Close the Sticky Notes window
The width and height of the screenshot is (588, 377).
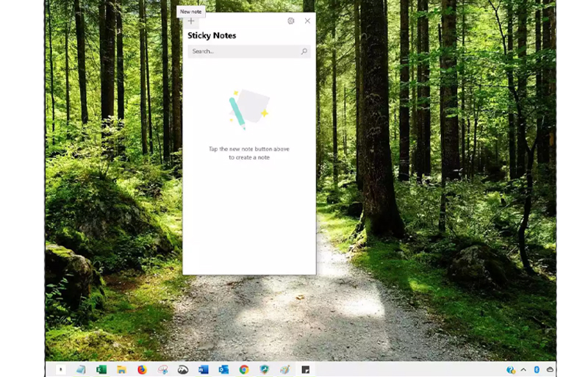pyautogui.click(x=307, y=21)
